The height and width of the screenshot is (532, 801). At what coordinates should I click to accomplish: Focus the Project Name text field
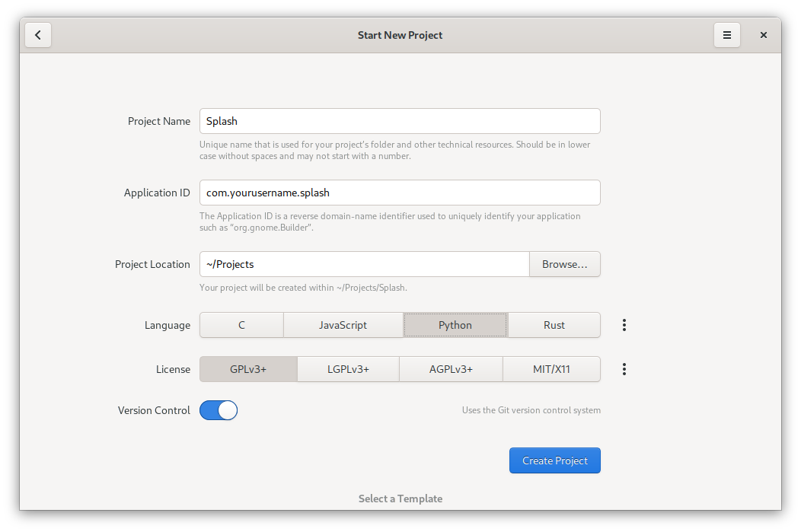click(400, 121)
